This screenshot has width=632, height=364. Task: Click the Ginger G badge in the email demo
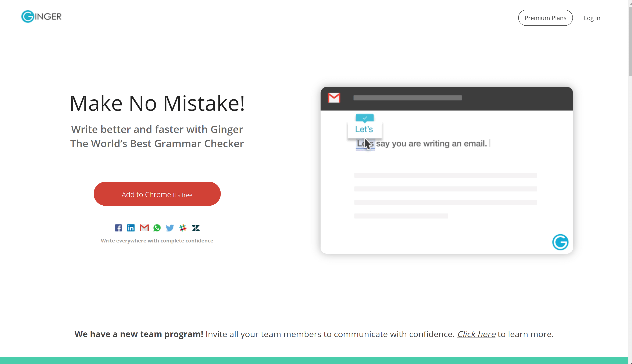(560, 242)
